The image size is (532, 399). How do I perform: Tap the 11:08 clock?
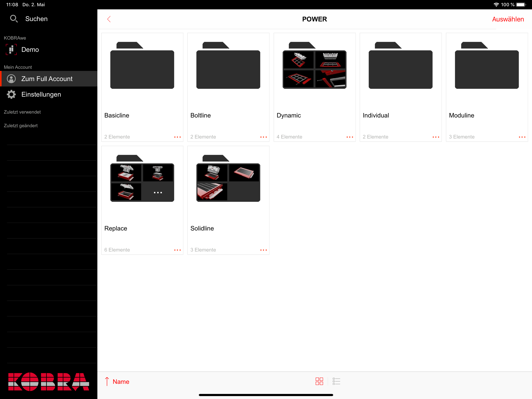[12, 4]
